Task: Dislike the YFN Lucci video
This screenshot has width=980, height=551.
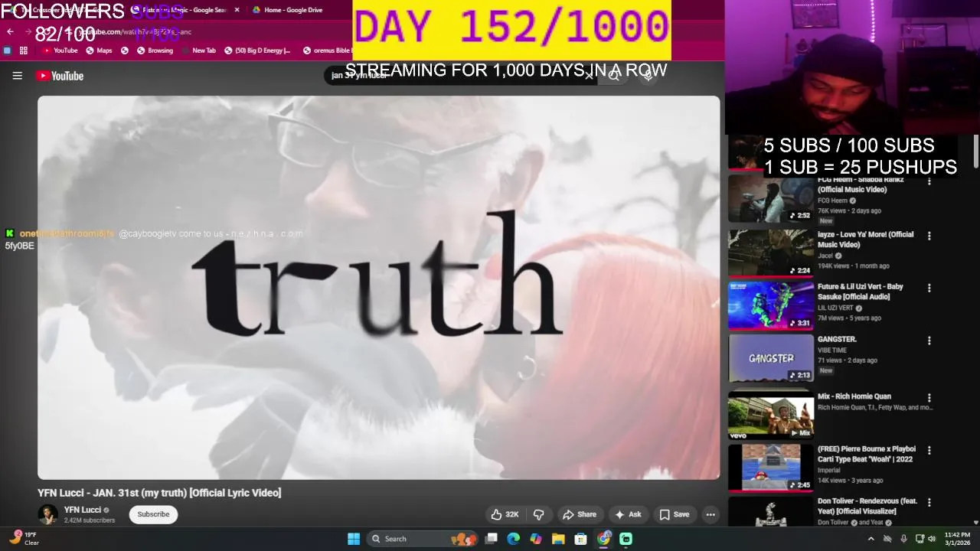Action: pyautogui.click(x=538, y=514)
